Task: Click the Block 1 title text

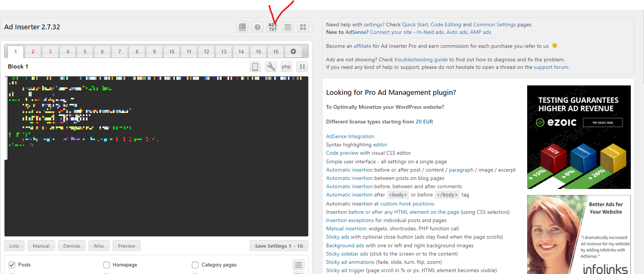Action: (x=18, y=67)
